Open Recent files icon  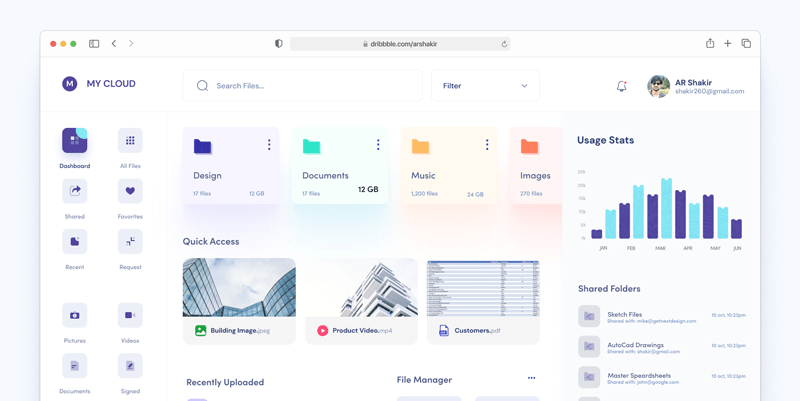74,242
